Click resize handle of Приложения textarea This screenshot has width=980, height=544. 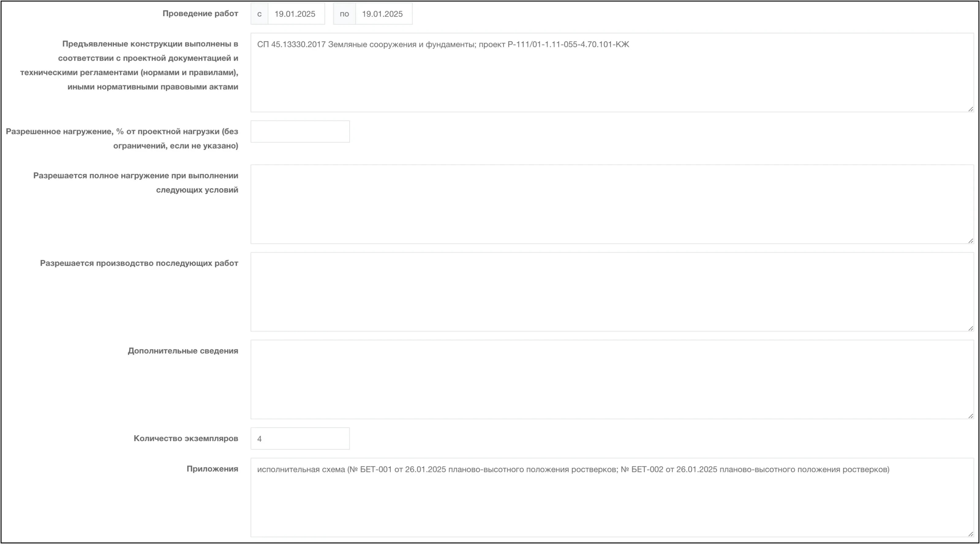[x=971, y=534]
